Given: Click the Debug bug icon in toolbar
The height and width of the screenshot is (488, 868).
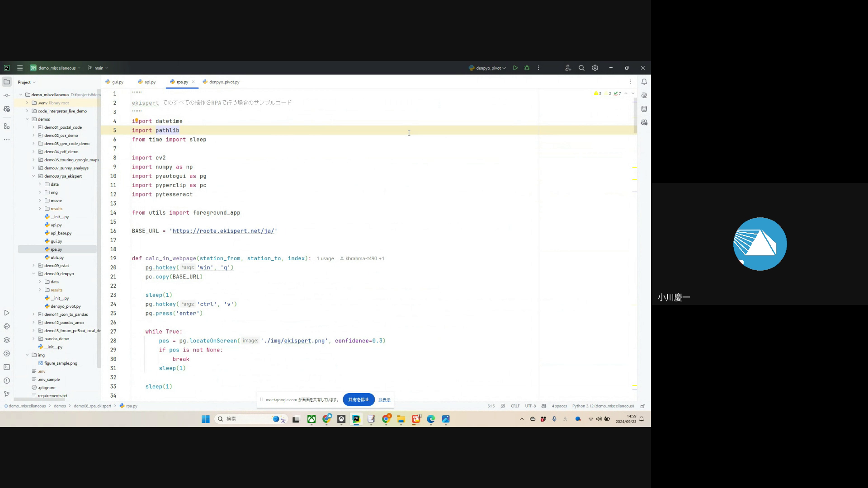Looking at the screenshot, I should pos(527,68).
